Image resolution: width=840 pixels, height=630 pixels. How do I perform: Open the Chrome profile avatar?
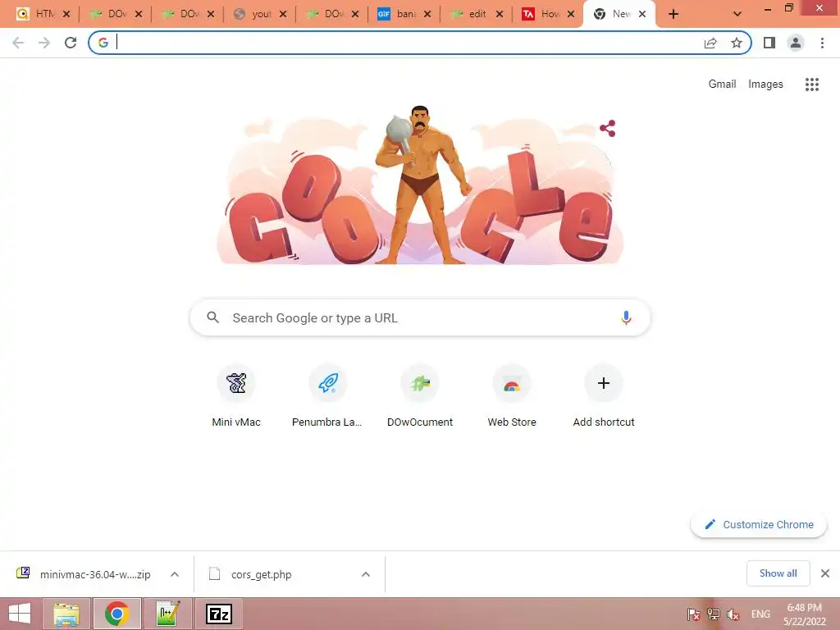click(796, 43)
